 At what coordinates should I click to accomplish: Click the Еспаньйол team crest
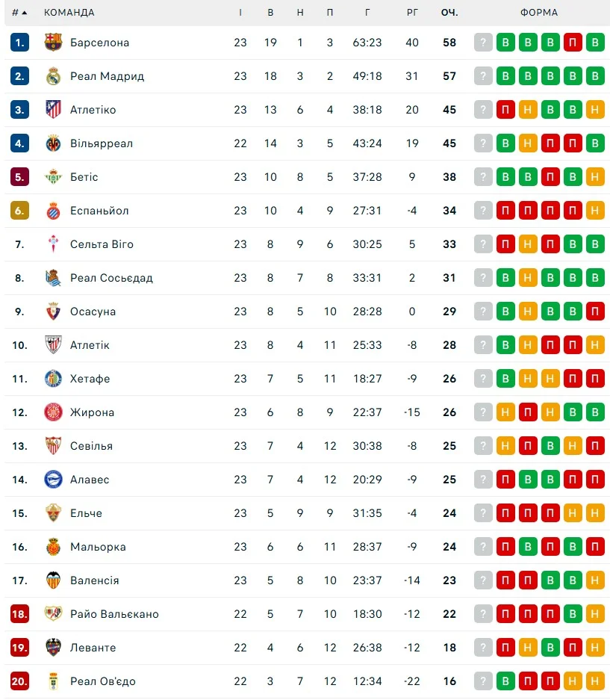53,211
